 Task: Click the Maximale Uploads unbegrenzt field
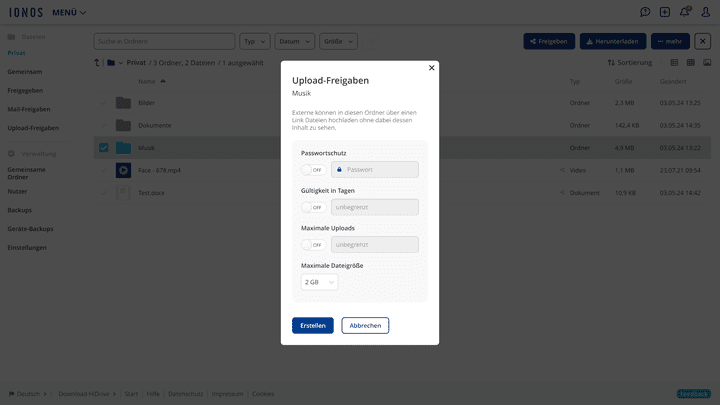pos(375,245)
